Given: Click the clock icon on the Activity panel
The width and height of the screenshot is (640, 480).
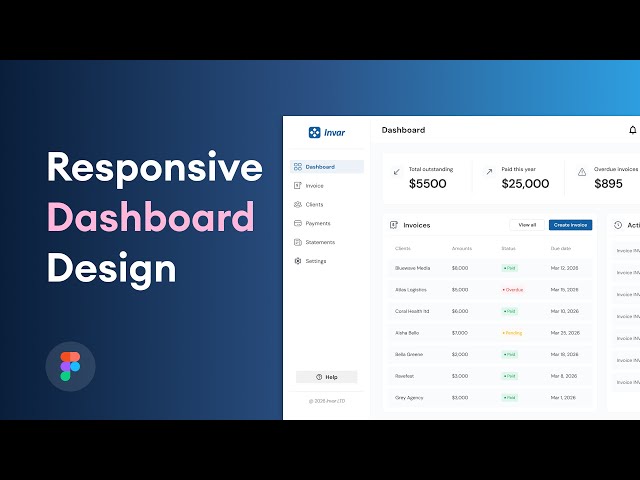Looking at the screenshot, I should (x=618, y=225).
